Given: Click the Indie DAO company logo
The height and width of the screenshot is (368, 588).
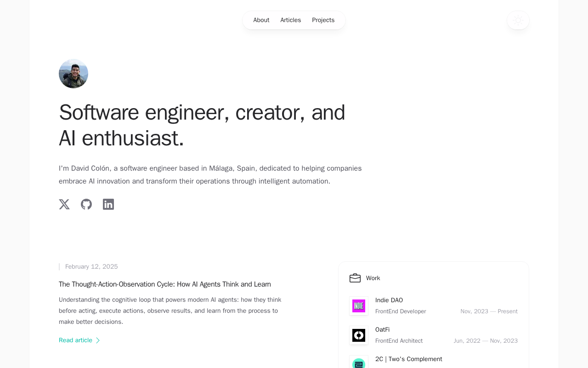Looking at the screenshot, I should point(359,306).
